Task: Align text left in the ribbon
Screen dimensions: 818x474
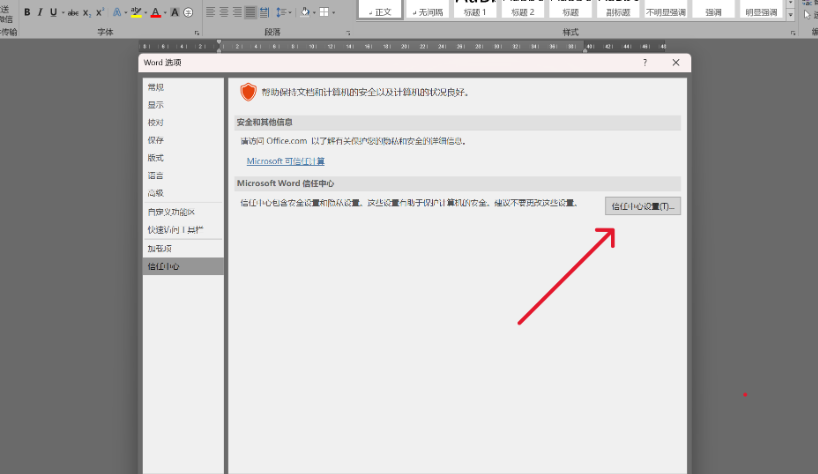Action: pos(210,12)
